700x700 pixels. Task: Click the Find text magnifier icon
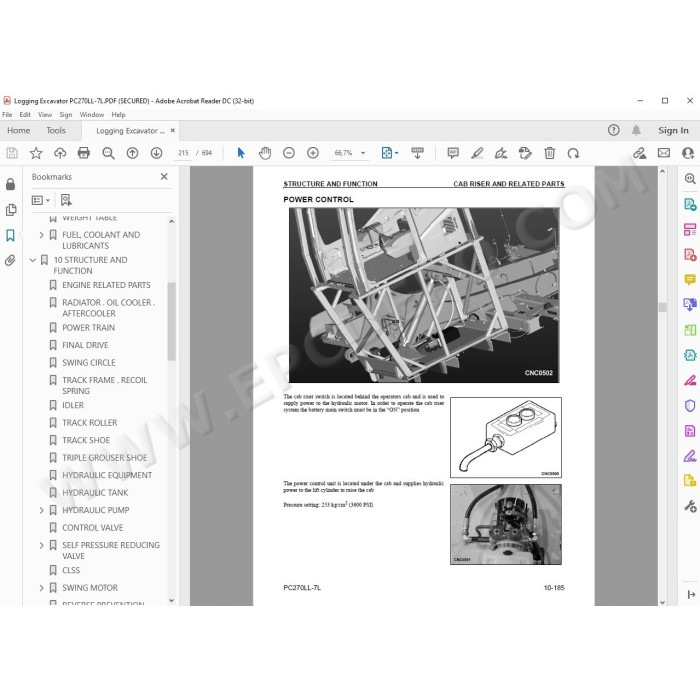[108, 153]
